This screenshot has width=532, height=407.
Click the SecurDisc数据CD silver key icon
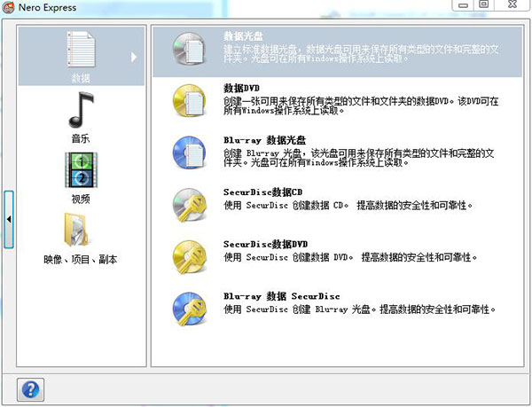(x=190, y=205)
